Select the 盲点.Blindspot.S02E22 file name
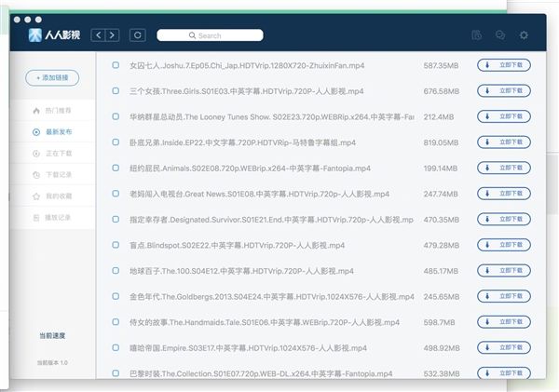The height and width of the screenshot is (392, 559). [237, 245]
